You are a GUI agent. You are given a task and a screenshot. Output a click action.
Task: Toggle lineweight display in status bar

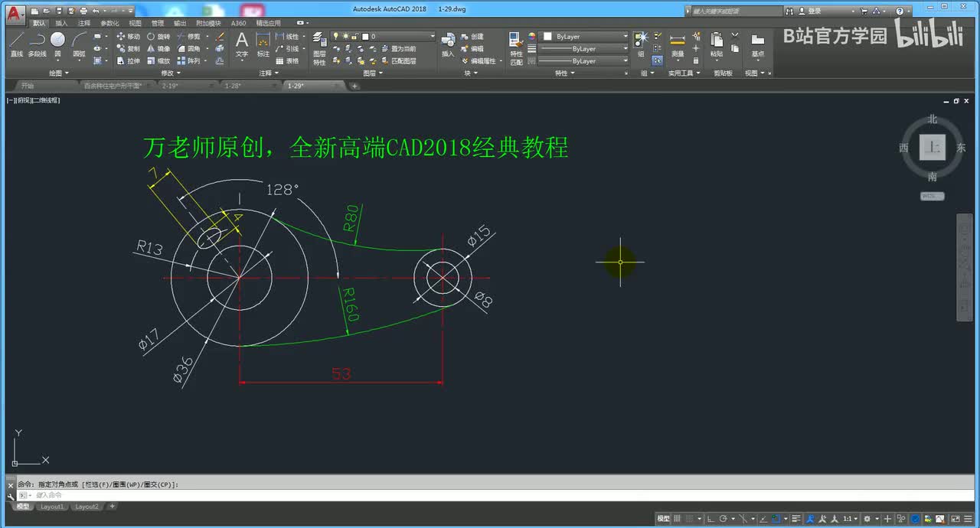[796, 519]
